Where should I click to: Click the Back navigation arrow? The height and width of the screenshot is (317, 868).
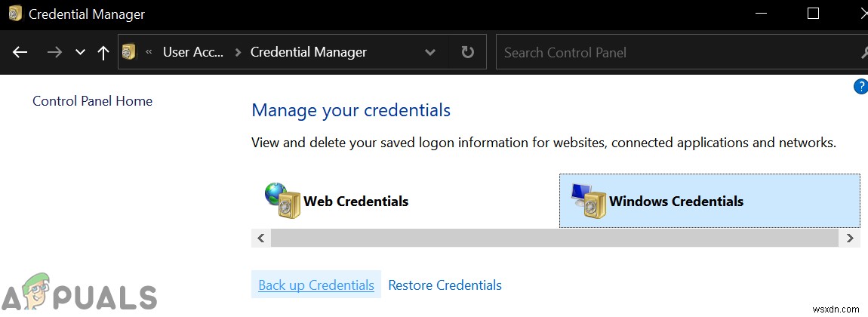(x=20, y=52)
